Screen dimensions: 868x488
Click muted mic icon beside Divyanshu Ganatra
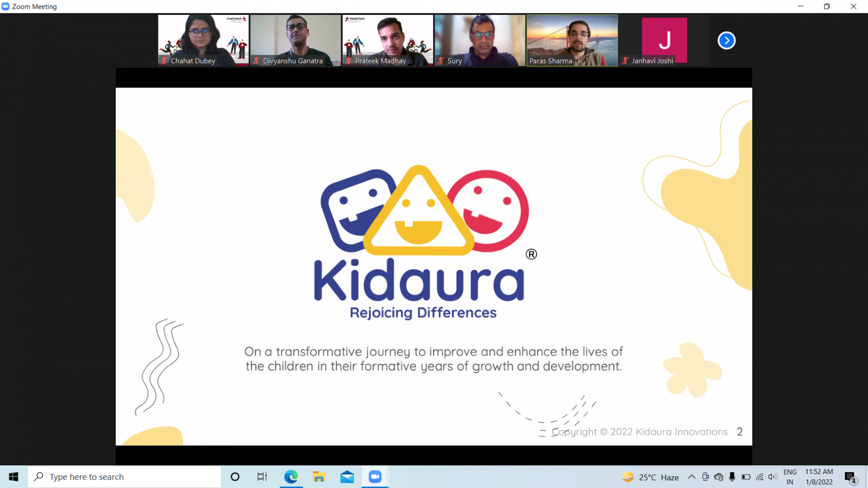[x=257, y=61]
